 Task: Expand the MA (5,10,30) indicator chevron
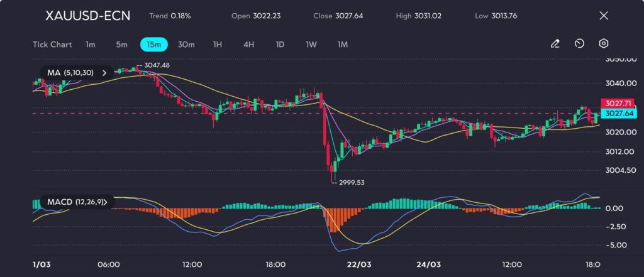104,73
